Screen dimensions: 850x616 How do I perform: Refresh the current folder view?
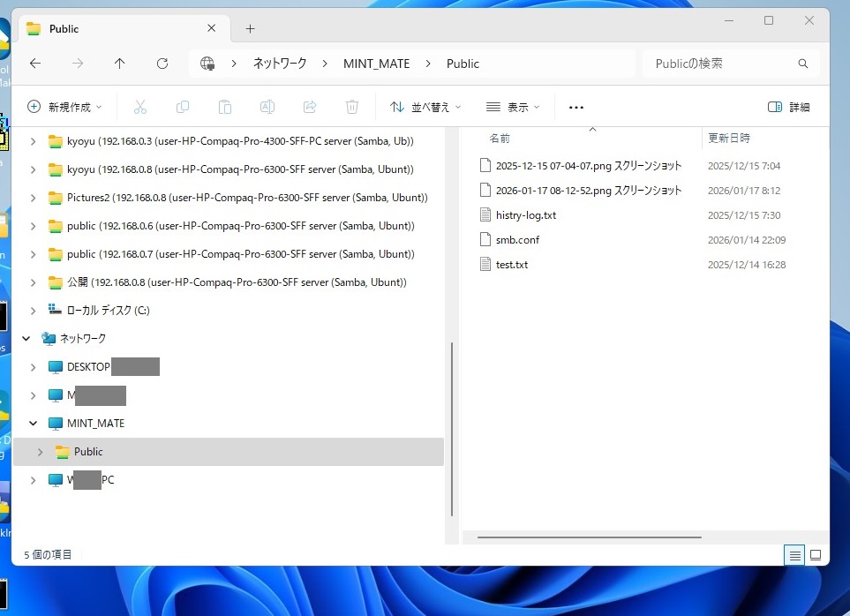click(x=162, y=64)
